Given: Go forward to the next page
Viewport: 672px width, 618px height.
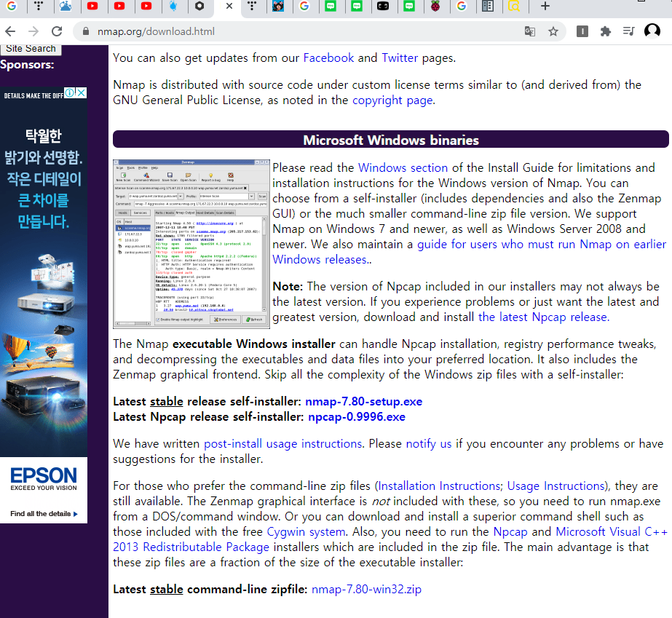Looking at the screenshot, I should 33,31.
